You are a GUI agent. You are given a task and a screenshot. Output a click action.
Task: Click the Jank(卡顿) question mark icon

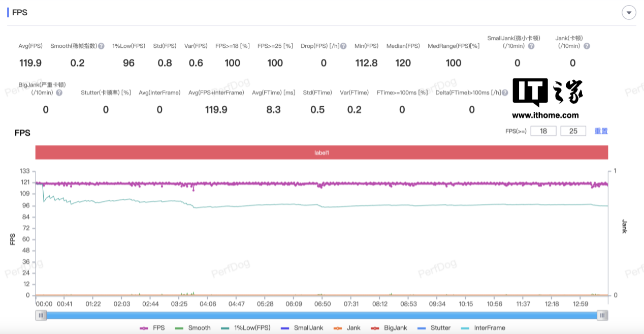point(587,46)
